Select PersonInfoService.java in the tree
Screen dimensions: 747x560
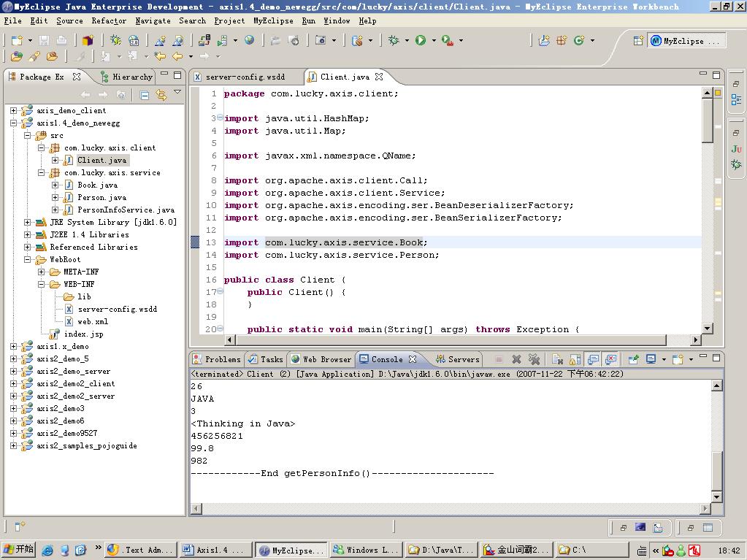126,210
